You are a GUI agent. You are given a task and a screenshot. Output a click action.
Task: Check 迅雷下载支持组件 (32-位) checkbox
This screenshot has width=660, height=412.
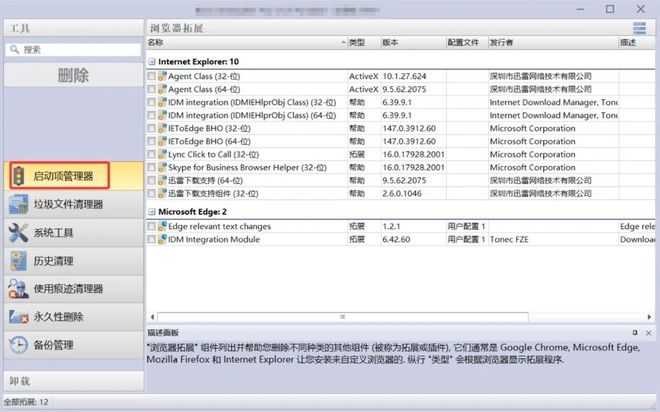click(x=152, y=194)
